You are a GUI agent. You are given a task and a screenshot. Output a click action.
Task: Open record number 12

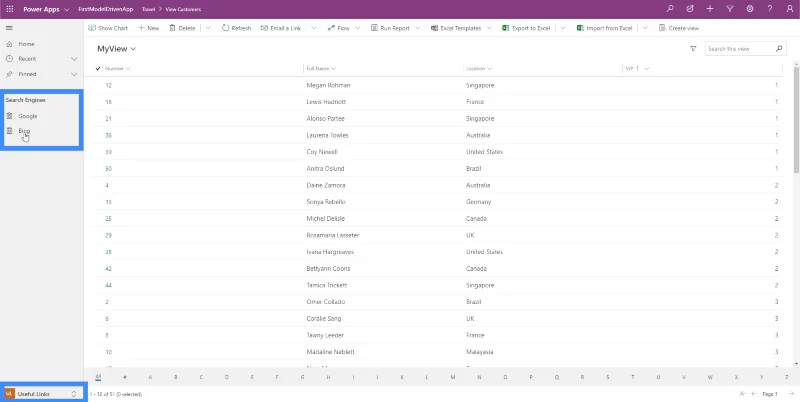(x=109, y=85)
